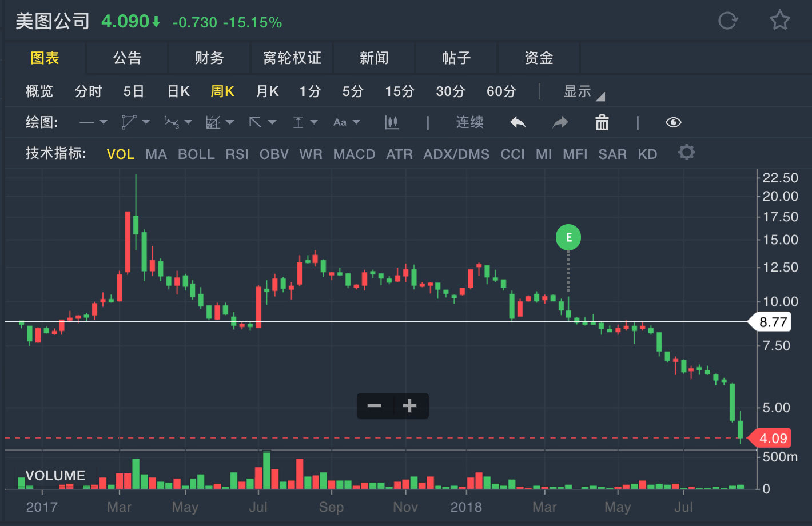Toggle drawing visibility with the eye icon

point(674,122)
